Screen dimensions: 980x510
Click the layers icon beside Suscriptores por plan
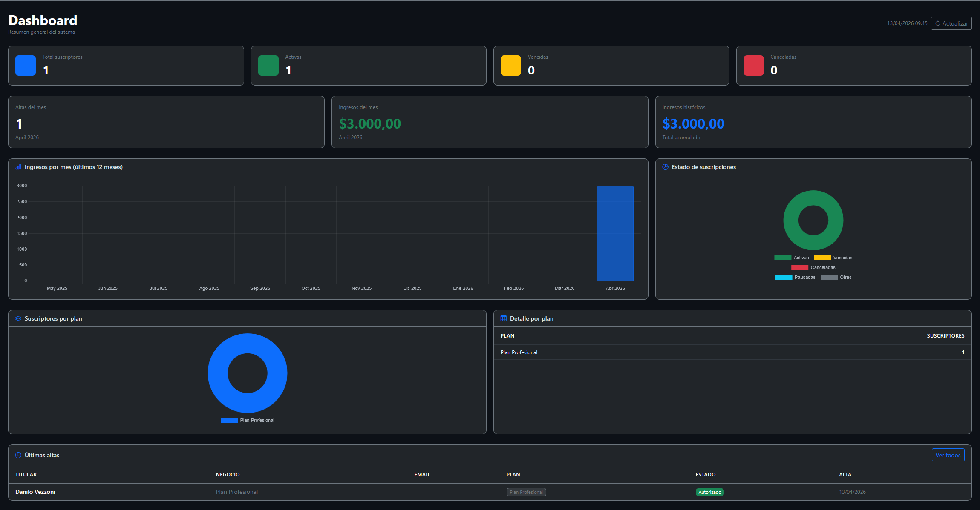coord(18,318)
